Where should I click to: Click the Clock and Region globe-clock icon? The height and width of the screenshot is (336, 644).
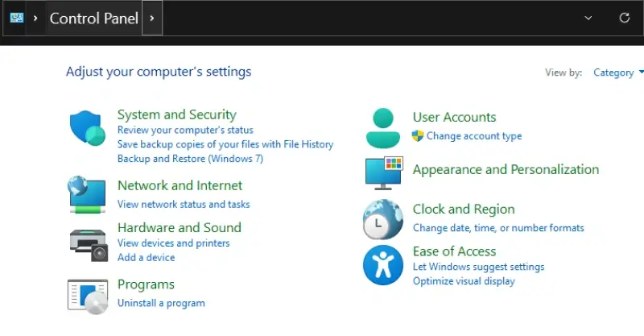[x=383, y=219]
